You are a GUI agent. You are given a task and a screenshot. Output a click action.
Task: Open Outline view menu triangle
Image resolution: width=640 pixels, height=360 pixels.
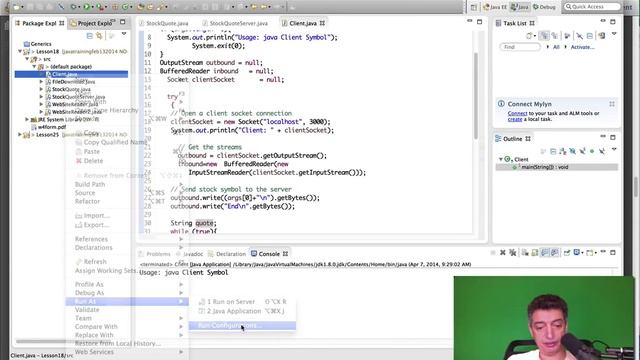click(x=614, y=150)
